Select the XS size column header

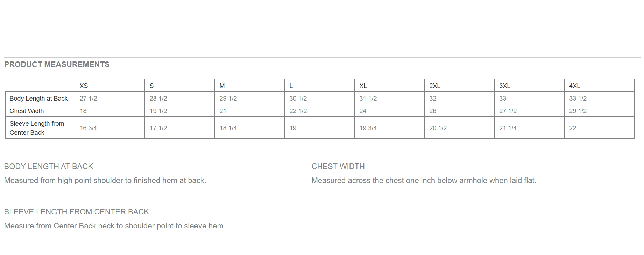point(84,86)
